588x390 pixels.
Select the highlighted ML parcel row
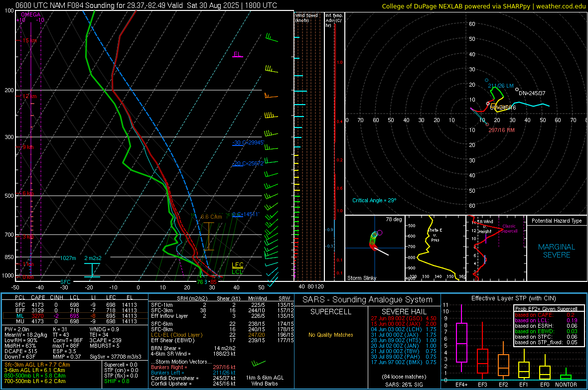[75, 316]
